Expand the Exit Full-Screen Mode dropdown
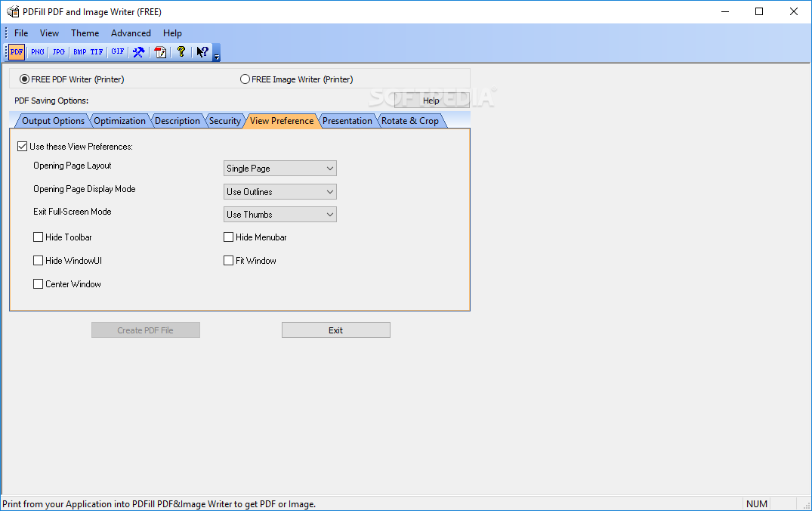 point(280,215)
